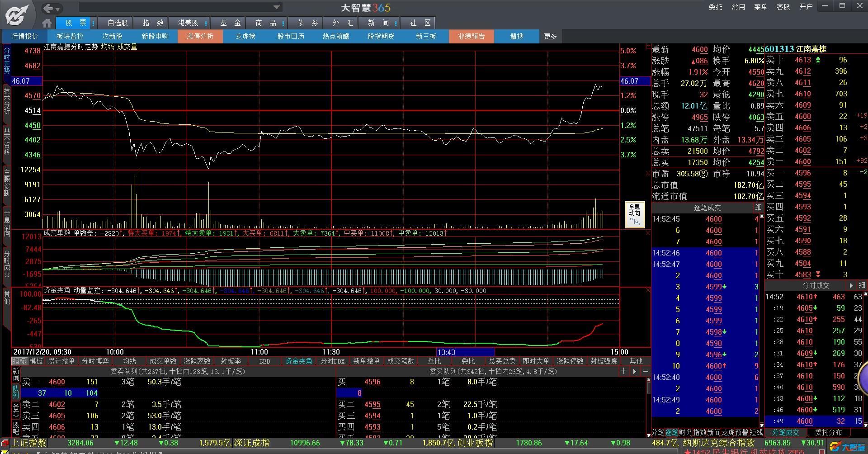The width and height of the screenshot is (868, 454).
Task: Open the 开户 menu
Action: 806,7
